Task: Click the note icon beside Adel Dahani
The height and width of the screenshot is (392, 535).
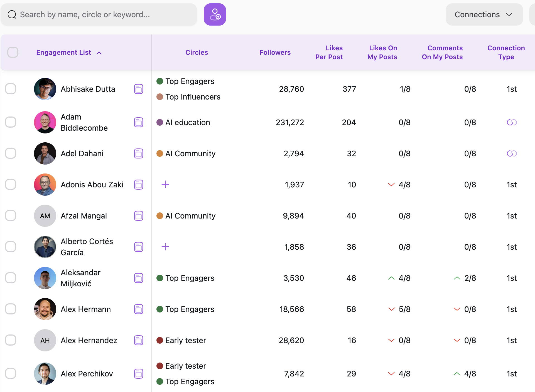Action: pos(138,153)
